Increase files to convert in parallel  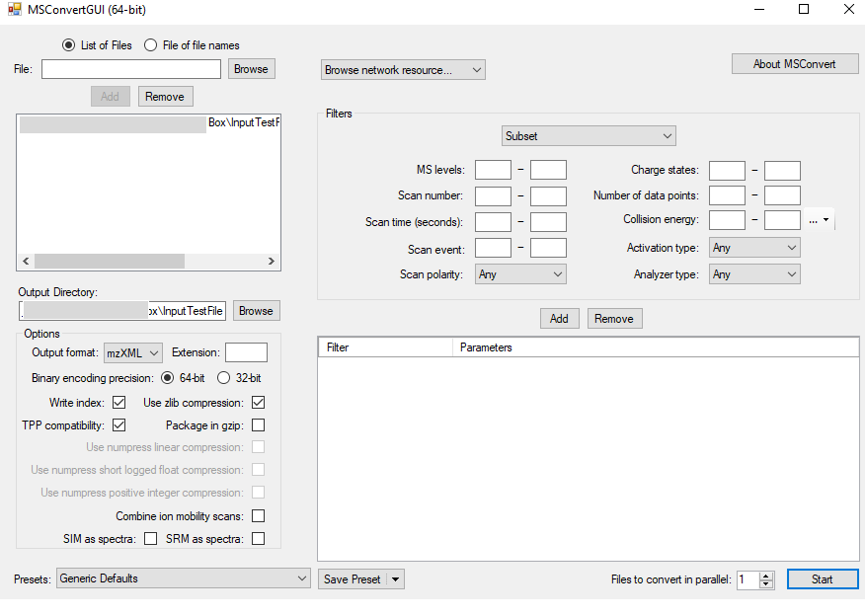tap(767, 575)
